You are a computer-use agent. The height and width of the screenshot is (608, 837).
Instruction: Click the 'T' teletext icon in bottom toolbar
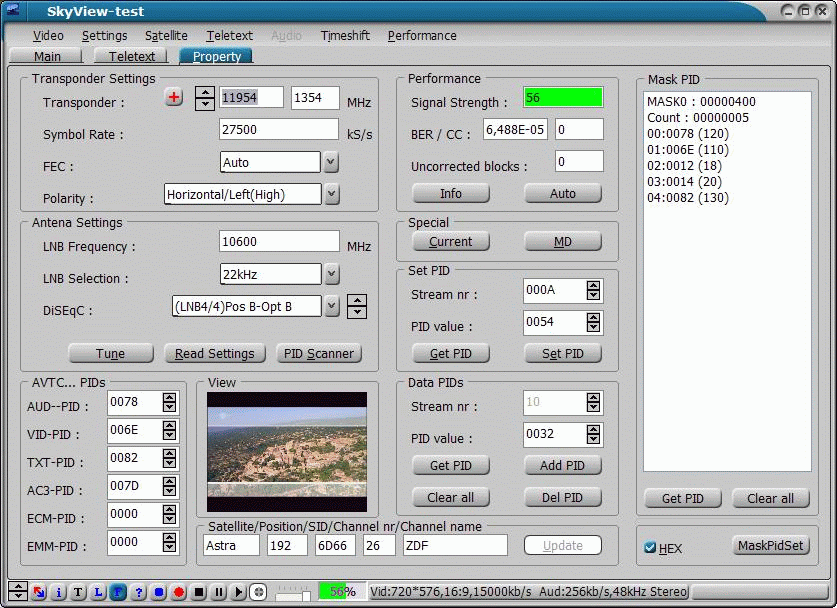pyautogui.click(x=78, y=592)
